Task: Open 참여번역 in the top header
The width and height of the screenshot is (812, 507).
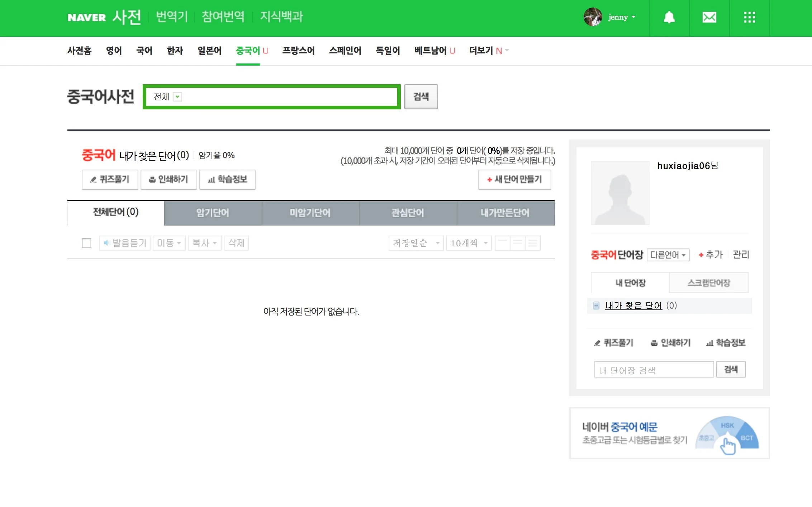Action: coord(223,16)
